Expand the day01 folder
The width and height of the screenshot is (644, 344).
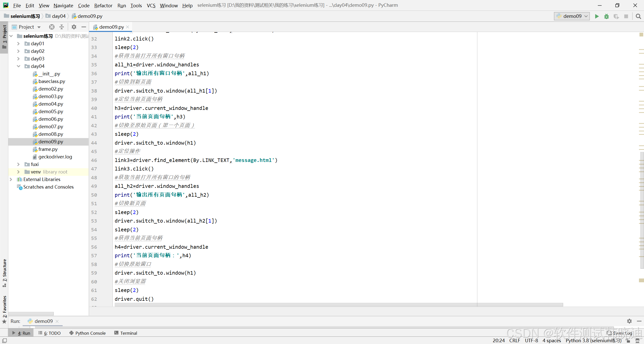click(18, 44)
